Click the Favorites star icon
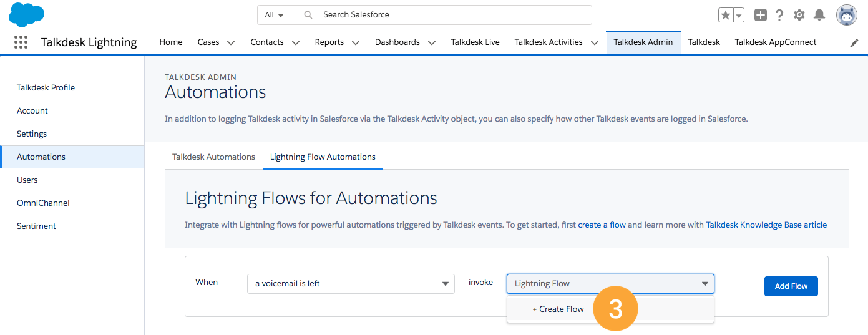Screen dimensions: 868x335 (725, 16)
